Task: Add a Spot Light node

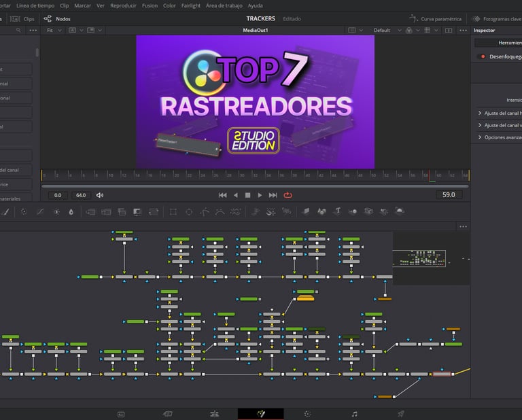Action: pyautogui.click(x=384, y=211)
